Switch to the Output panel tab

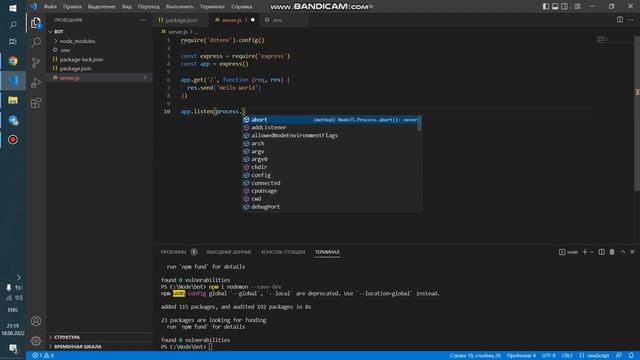(229, 252)
